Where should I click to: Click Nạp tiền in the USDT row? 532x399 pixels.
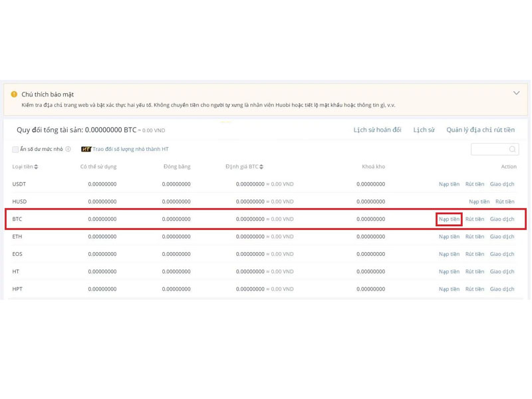click(x=449, y=184)
